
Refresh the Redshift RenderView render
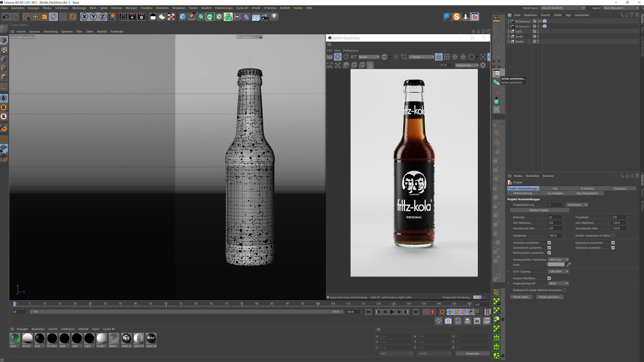point(346,57)
